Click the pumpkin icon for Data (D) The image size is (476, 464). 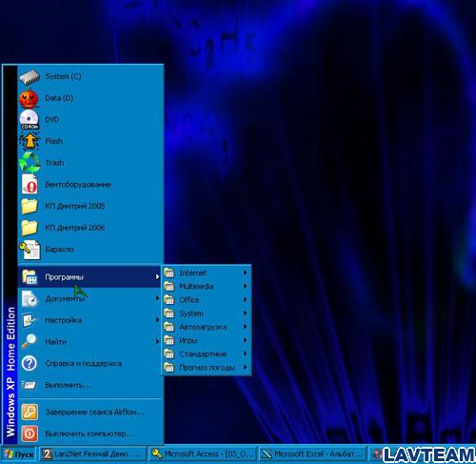click(x=29, y=98)
